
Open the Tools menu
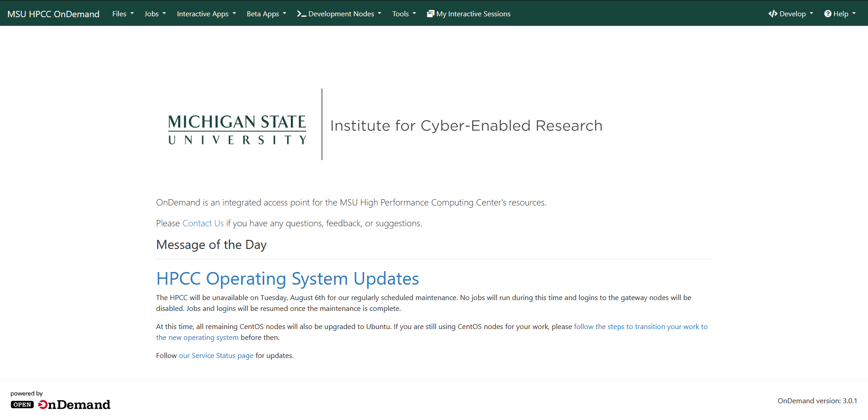click(x=404, y=14)
